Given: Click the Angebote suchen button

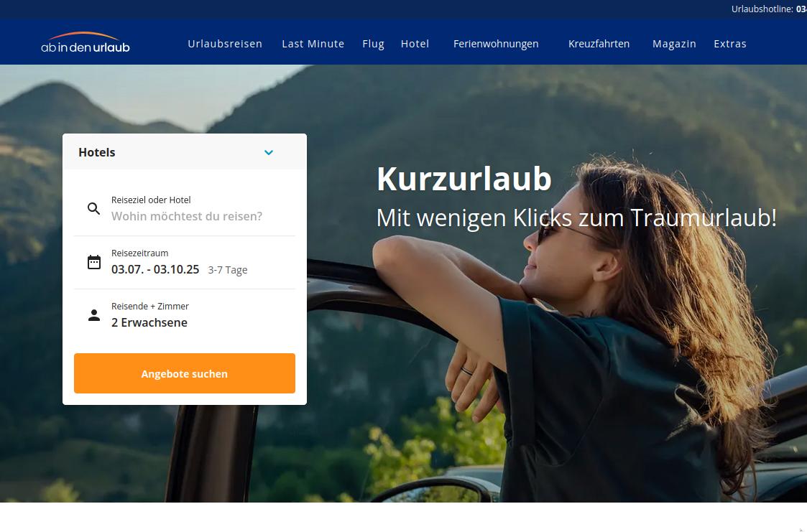Looking at the screenshot, I should click(x=184, y=373).
